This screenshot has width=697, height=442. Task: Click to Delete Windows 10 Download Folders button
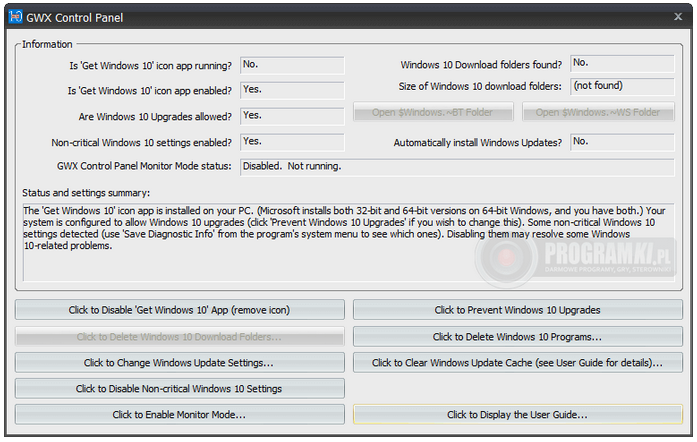180,337
